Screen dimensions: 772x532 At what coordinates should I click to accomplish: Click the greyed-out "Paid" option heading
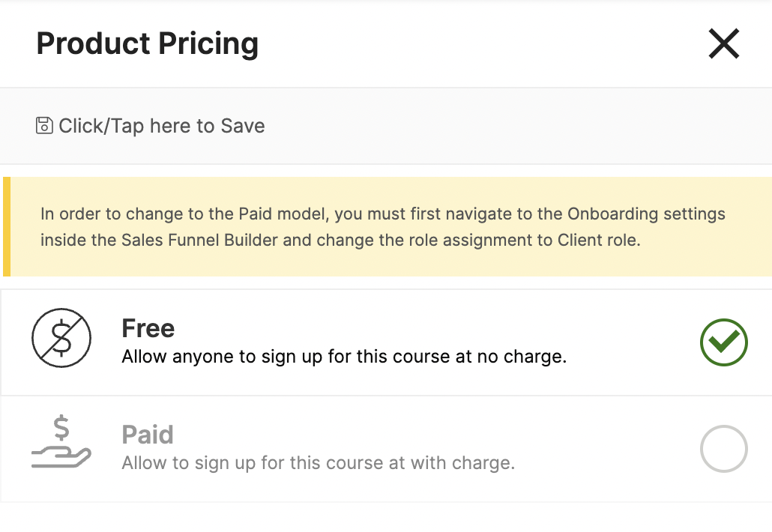click(148, 435)
